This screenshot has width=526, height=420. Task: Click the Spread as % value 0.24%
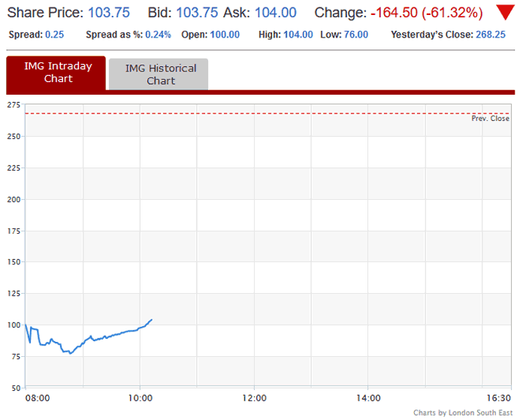coord(158,35)
